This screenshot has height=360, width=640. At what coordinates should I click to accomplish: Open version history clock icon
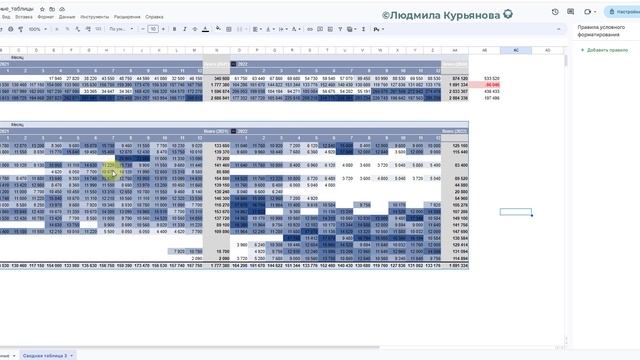click(x=555, y=12)
